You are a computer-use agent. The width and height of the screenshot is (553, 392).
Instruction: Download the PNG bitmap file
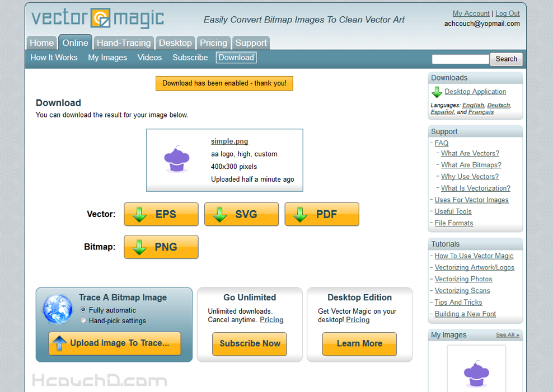pos(161,247)
